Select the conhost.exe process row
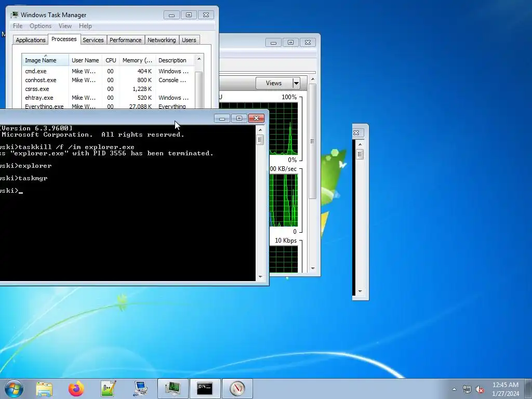Screen dimensions: 532x399 (108, 80)
